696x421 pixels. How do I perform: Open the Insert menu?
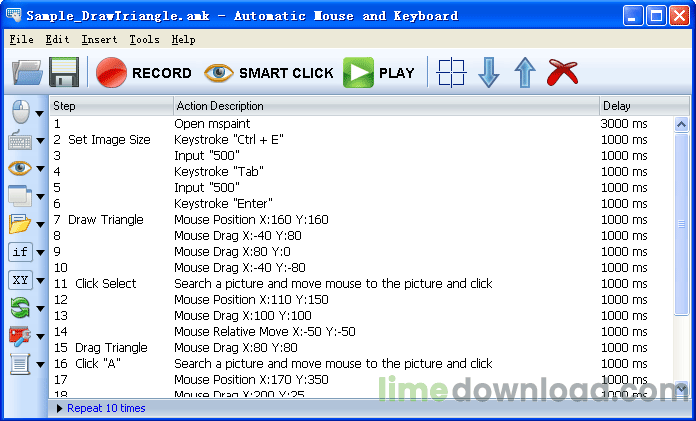99,40
